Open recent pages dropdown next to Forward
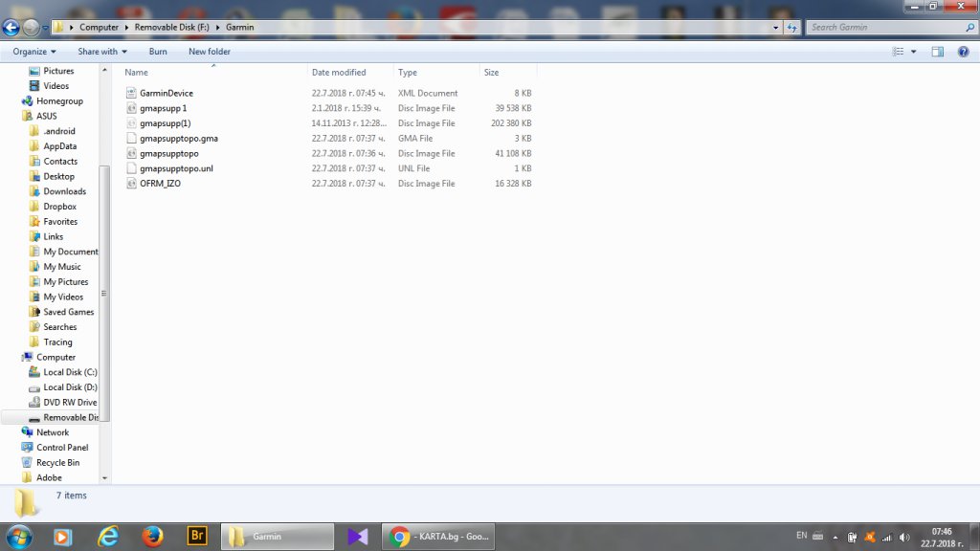 click(45, 28)
